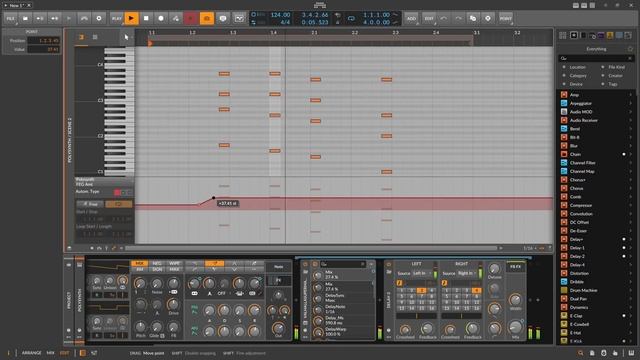Switch to the orange clip view icon

click(x=81, y=37)
